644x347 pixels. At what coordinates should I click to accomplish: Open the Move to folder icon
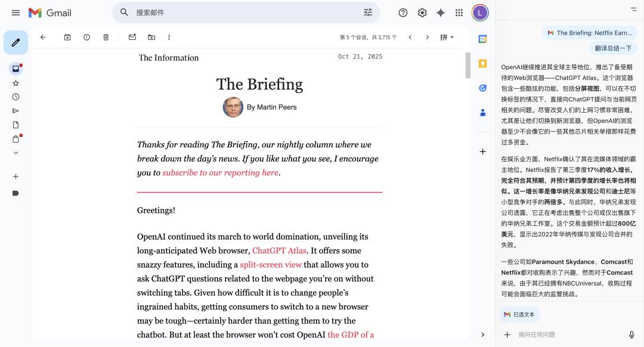pos(151,37)
